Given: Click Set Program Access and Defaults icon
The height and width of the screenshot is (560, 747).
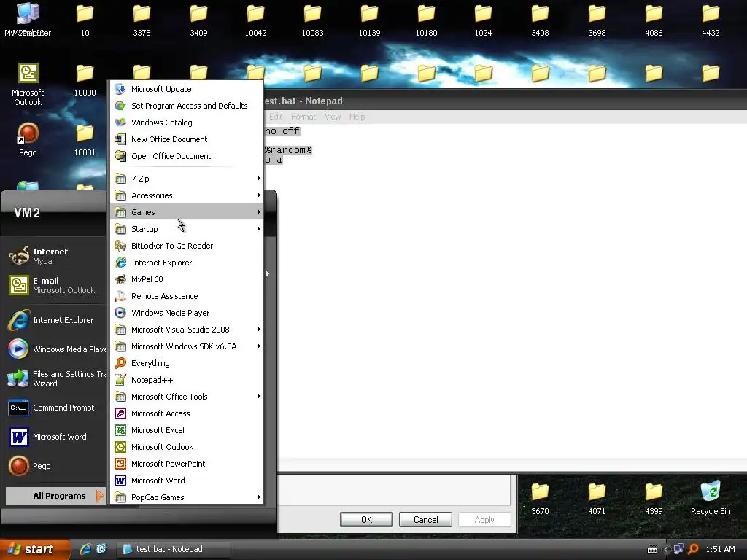Looking at the screenshot, I should (x=120, y=106).
